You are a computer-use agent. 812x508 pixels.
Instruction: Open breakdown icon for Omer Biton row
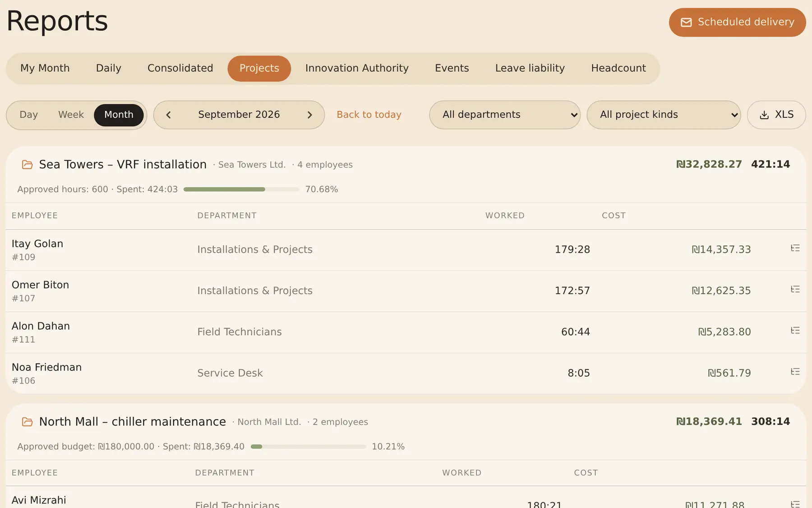(795, 289)
